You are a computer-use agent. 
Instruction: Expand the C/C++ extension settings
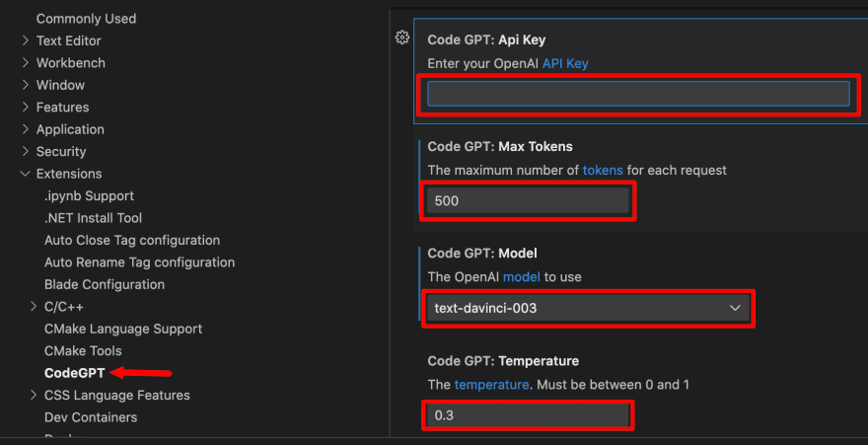coord(35,307)
